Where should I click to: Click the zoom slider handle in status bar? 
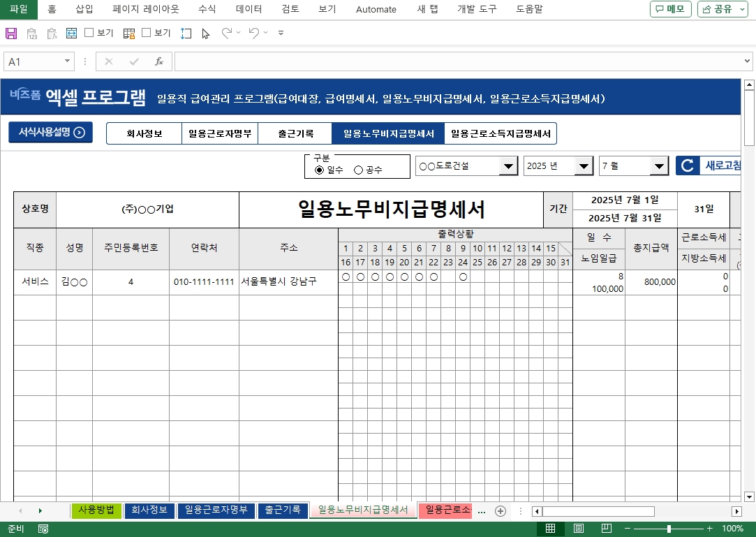tap(669, 529)
